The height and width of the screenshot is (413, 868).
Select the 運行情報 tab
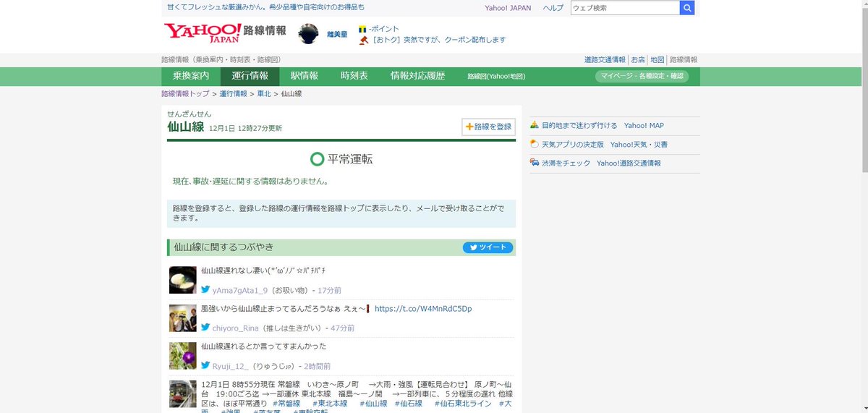click(x=250, y=76)
